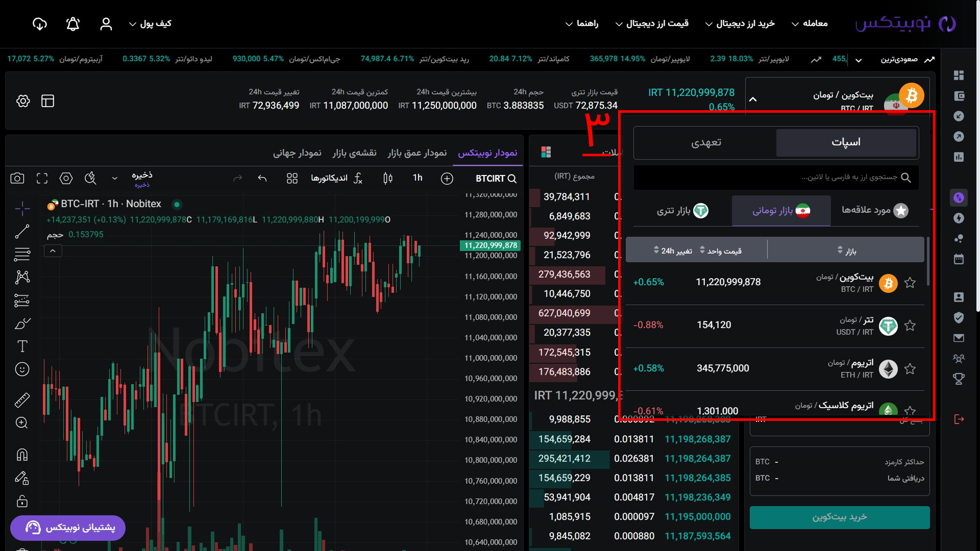Click the order book view mode icon
980x551 pixels.
tap(546, 152)
